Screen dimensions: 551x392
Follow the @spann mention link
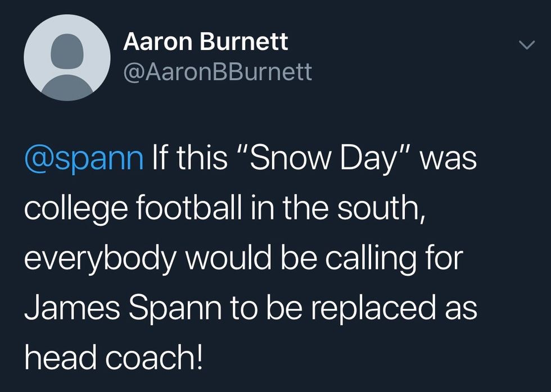(84, 159)
